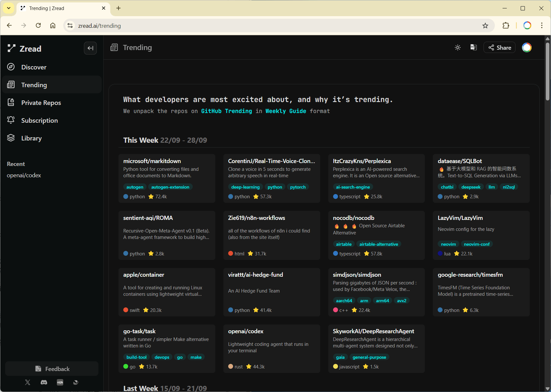Open the Feedback button
551x392 pixels.
(52, 369)
